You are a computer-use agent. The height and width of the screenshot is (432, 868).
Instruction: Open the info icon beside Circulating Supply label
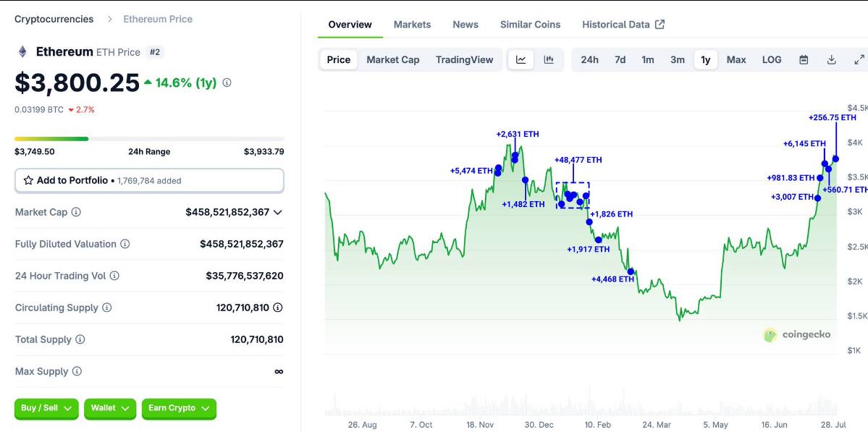point(107,308)
